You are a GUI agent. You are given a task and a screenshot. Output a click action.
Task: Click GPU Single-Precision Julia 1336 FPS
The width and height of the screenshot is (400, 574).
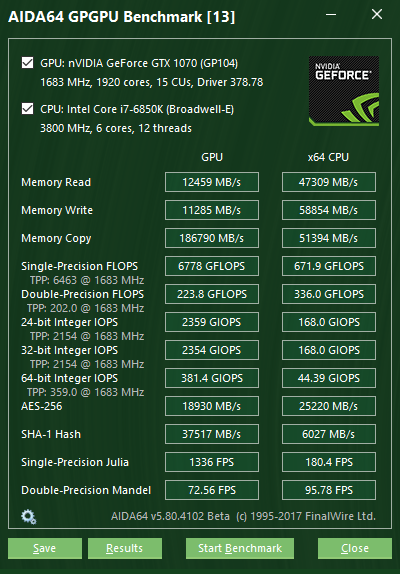tap(212, 462)
